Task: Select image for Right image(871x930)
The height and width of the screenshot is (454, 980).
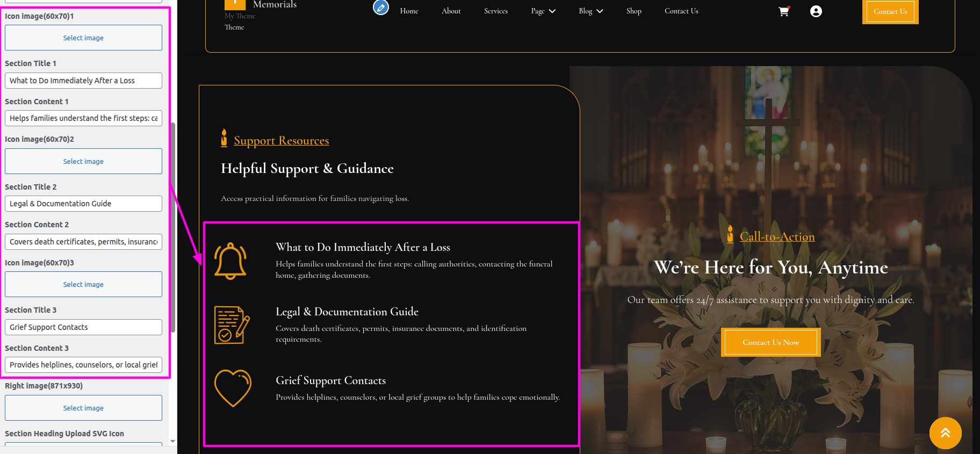Action: (x=83, y=408)
